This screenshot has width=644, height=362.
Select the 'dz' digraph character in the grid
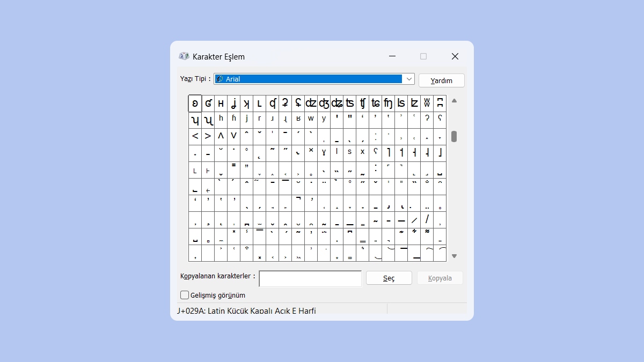311,103
